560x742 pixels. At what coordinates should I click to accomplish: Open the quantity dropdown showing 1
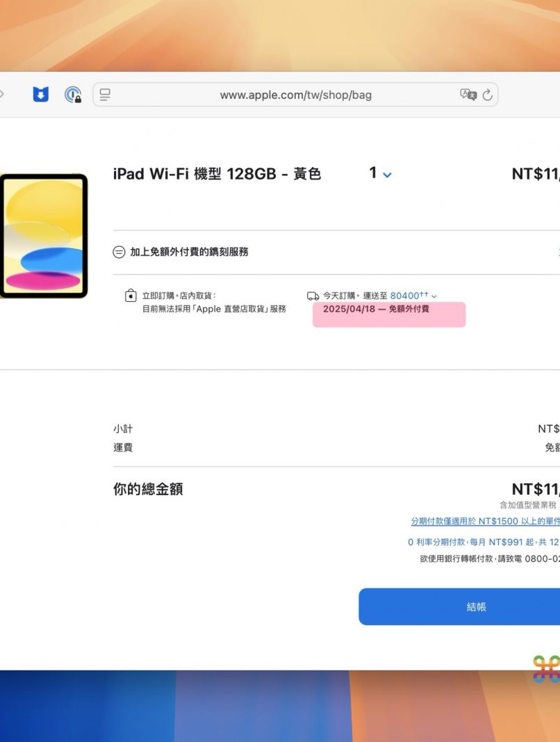click(380, 173)
